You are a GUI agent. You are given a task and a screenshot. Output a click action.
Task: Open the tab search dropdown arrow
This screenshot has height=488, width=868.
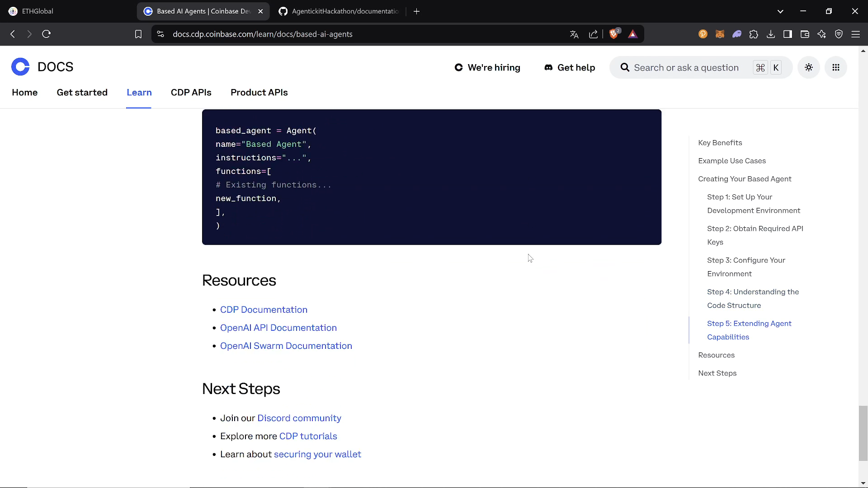pyautogui.click(x=780, y=11)
